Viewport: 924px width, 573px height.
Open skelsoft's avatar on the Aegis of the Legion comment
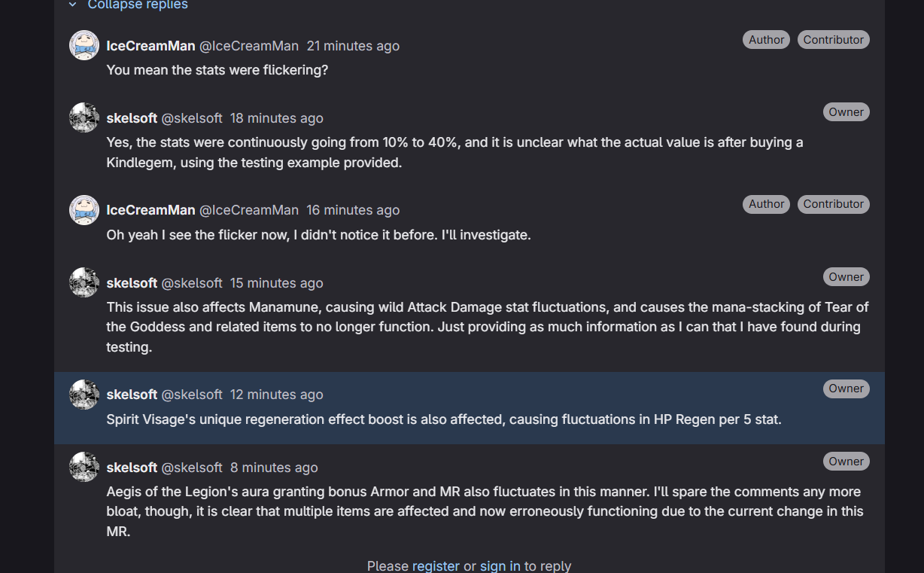[84, 467]
